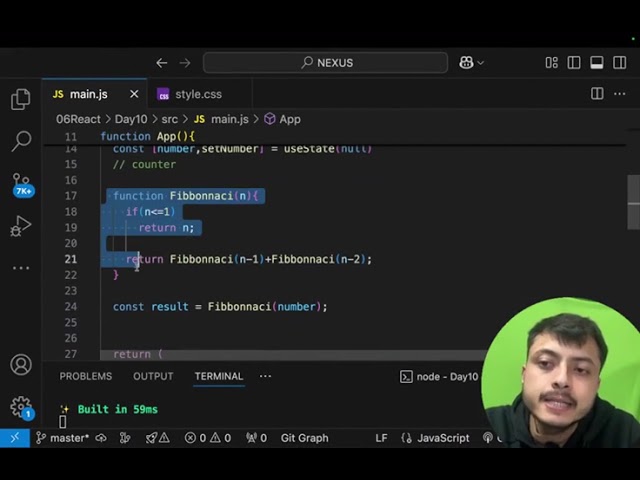Open the Explorer view in activity bar
Image resolution: width=640 pixels, height=480 pixels.
click(x=21, y=99)
